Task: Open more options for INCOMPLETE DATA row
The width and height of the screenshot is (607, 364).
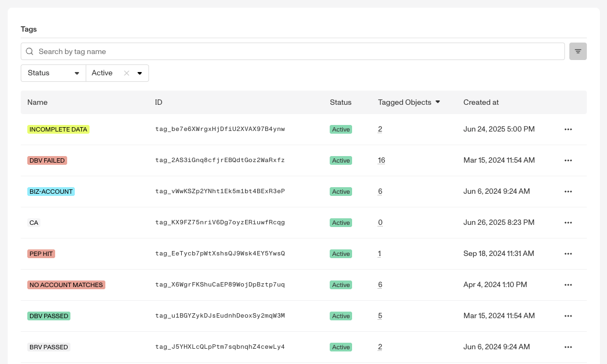Action: (568, 129)
